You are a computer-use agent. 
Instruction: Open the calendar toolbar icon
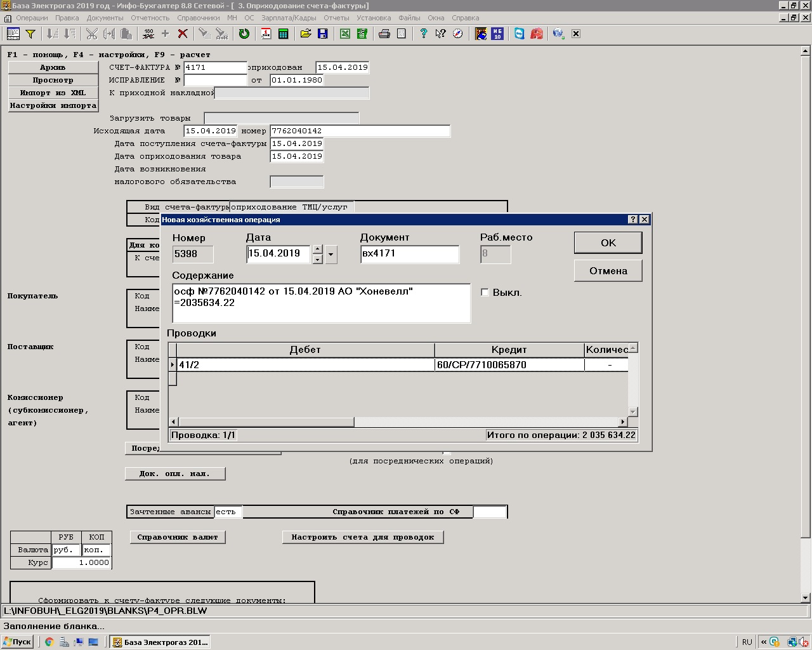[266, 34]
